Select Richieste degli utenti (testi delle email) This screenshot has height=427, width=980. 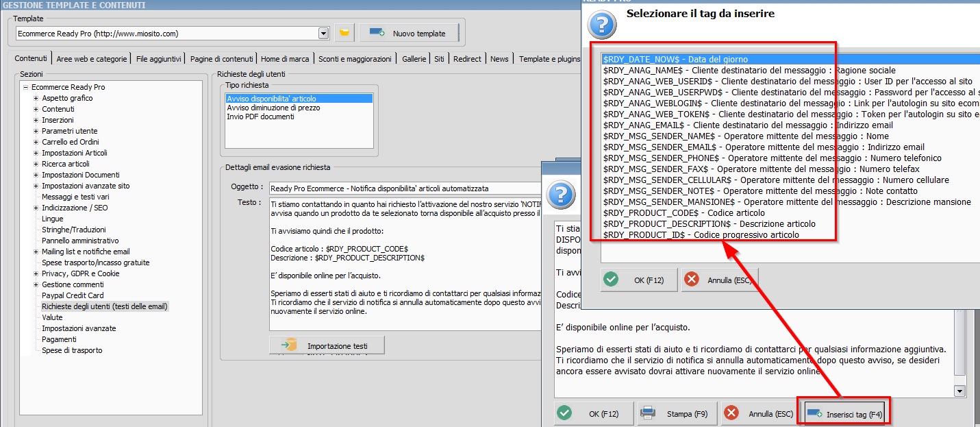click(x=104, y=306)
